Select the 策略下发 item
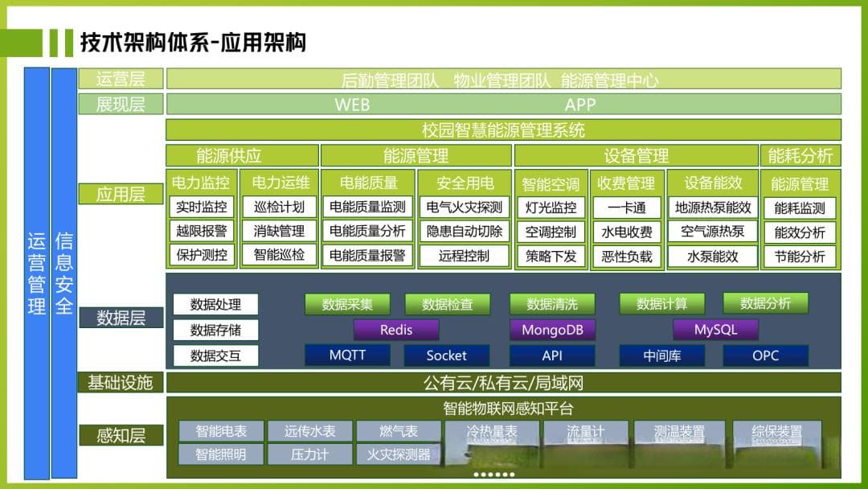 click(x=551, y=257)
